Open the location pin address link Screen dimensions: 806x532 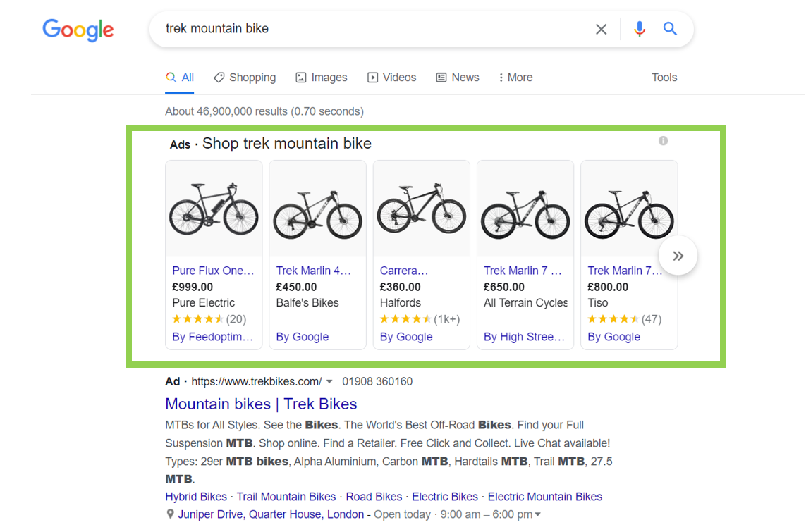coord(270,514)
